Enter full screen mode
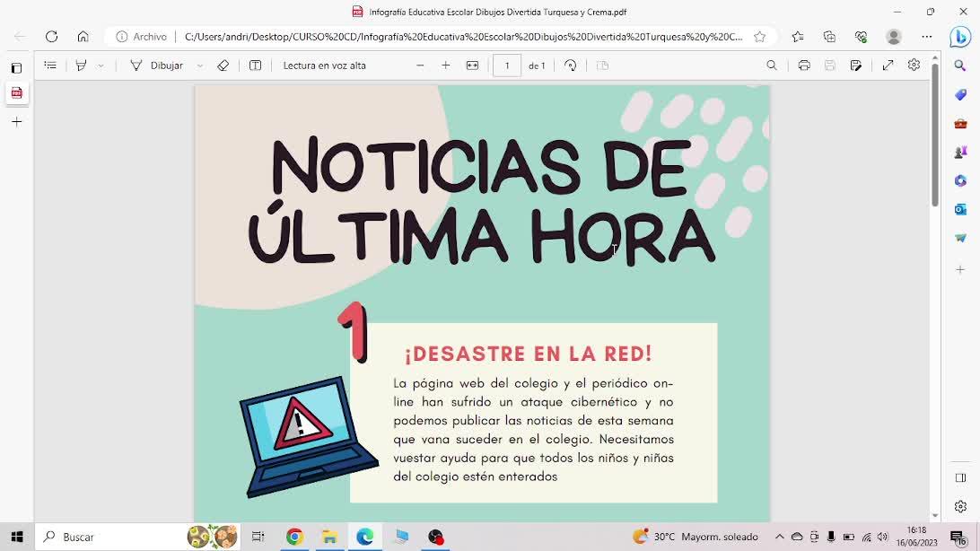The height and width of the screenshot is (551, 980). (x=888, y=65)
